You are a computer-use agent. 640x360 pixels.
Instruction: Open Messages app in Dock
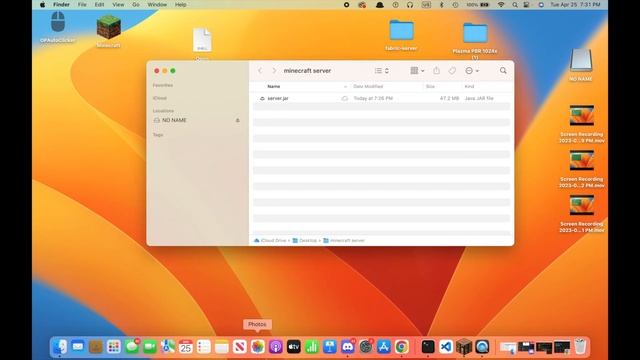(132, 347)
